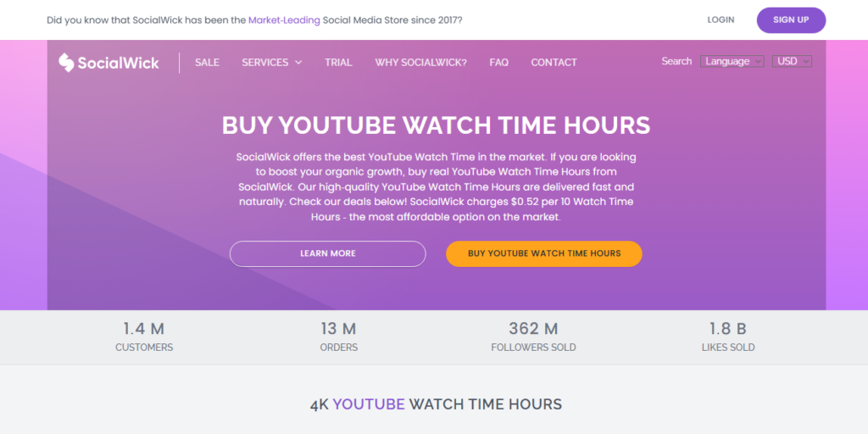Click the 1.4 M Customers statistic
868x434 pixels.
coord(144,337)
